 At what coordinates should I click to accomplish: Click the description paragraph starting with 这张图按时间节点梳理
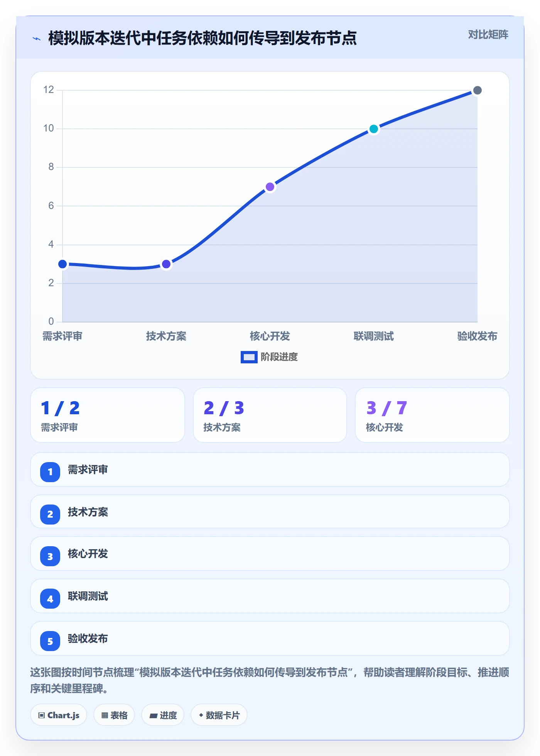270,680
